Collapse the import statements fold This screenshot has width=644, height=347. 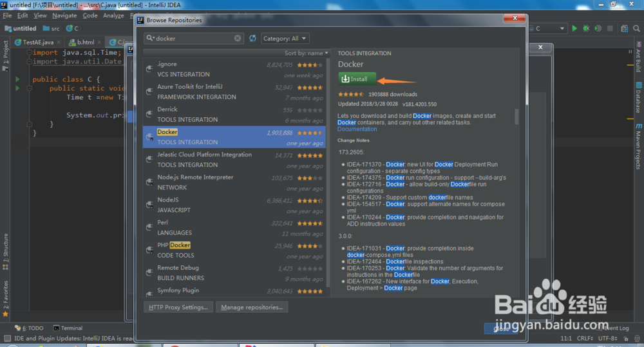coord(29,53)
